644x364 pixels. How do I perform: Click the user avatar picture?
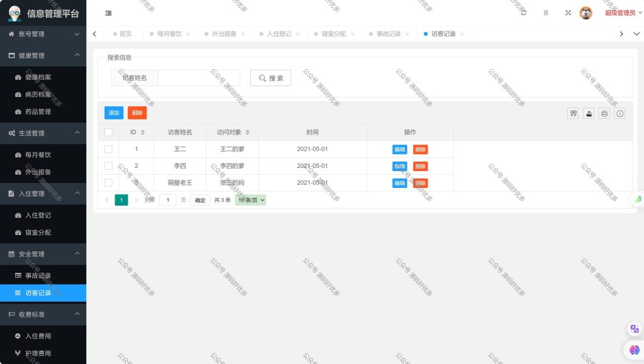[586, 13]
